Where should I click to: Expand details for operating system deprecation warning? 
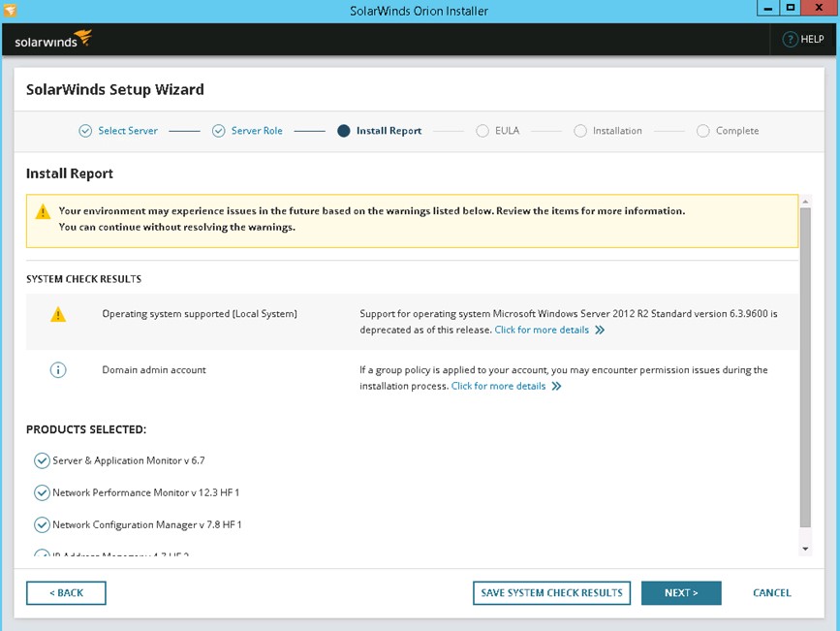(599, 331)
